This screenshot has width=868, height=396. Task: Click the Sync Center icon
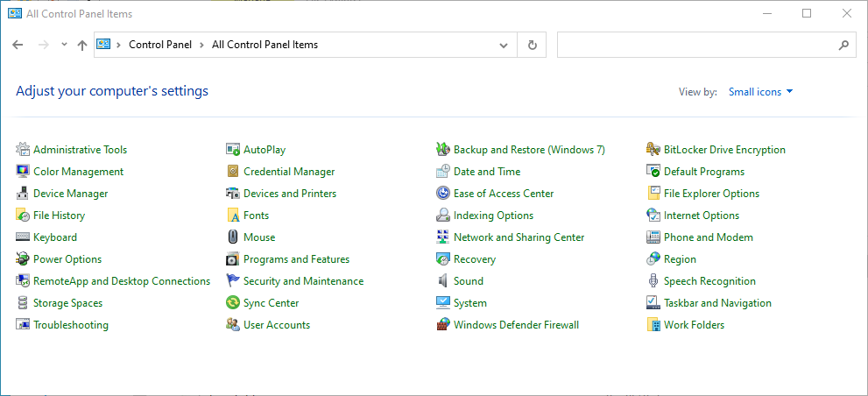click(233, 303)
